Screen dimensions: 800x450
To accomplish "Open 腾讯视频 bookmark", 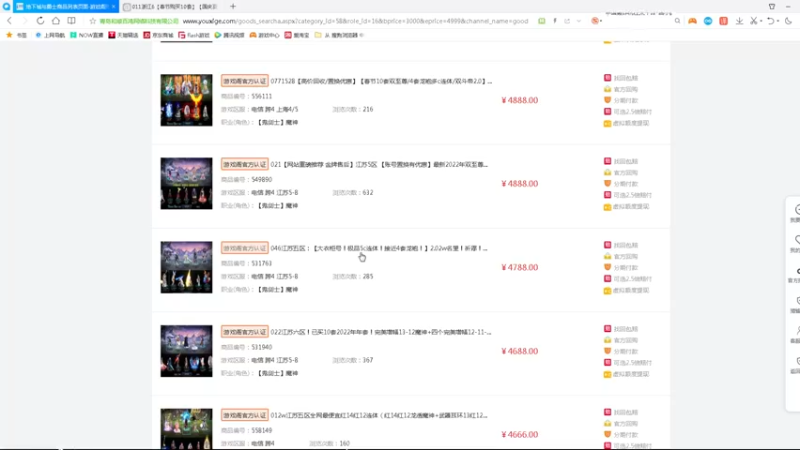I will (x=230, y=35).
